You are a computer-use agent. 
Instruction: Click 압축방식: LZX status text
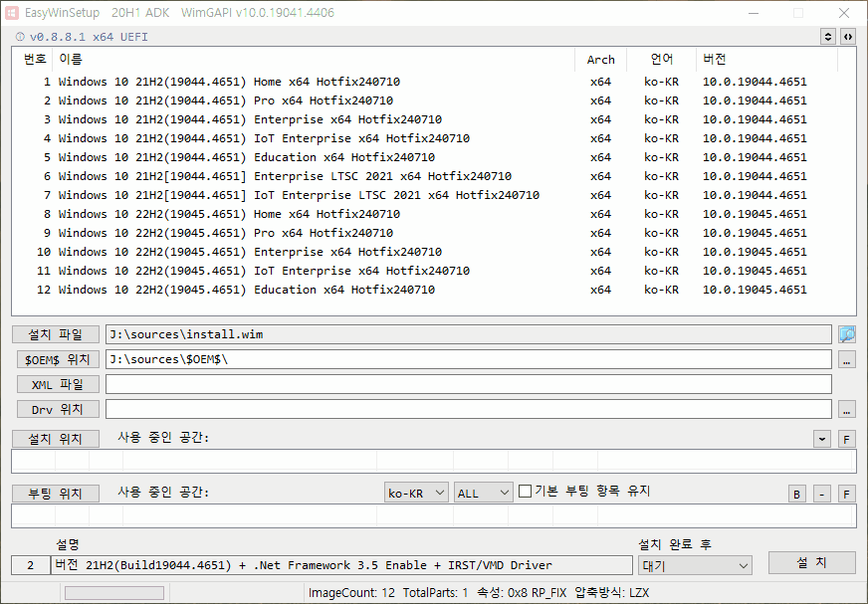click(612, 592)
